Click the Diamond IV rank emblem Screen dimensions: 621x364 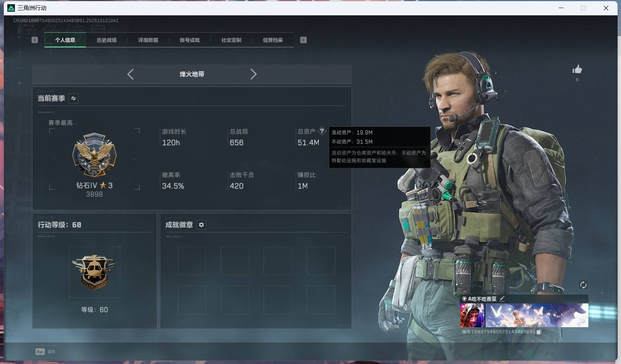(94, 155)
